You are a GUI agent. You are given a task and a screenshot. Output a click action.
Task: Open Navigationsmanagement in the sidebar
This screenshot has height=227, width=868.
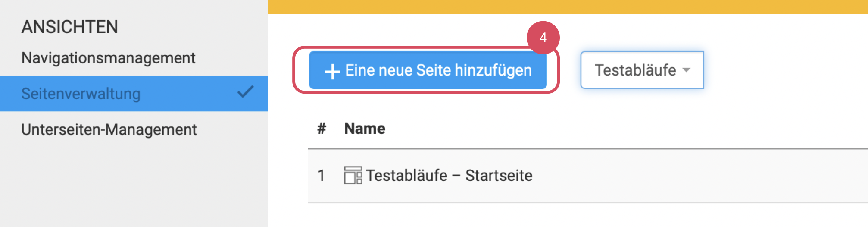(x=108, y=58)
